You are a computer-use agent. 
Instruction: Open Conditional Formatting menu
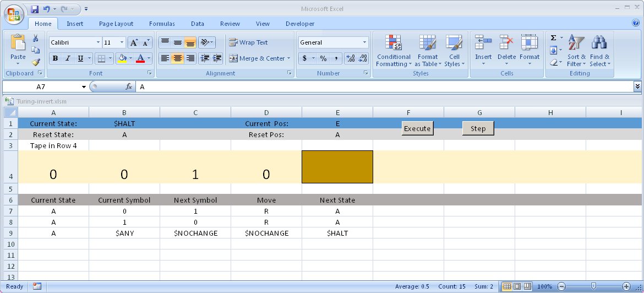(x=393, y=51)
